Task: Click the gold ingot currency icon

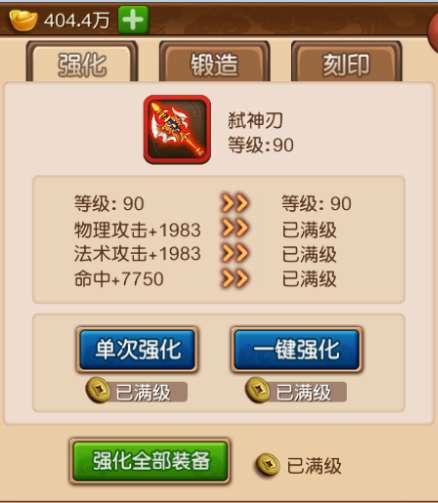Action: (23, 20)
